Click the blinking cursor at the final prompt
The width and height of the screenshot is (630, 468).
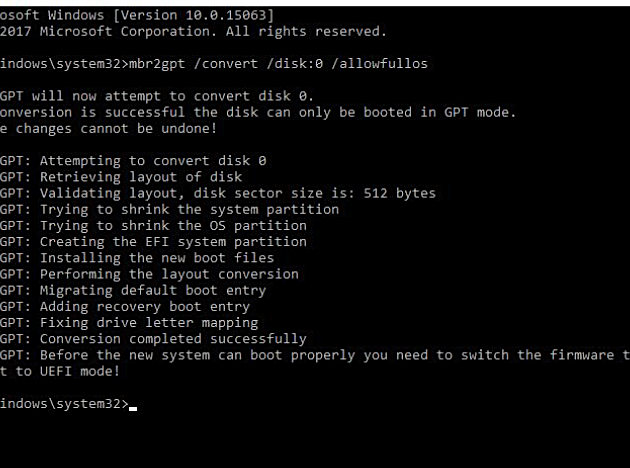click(x=133, y=408)
